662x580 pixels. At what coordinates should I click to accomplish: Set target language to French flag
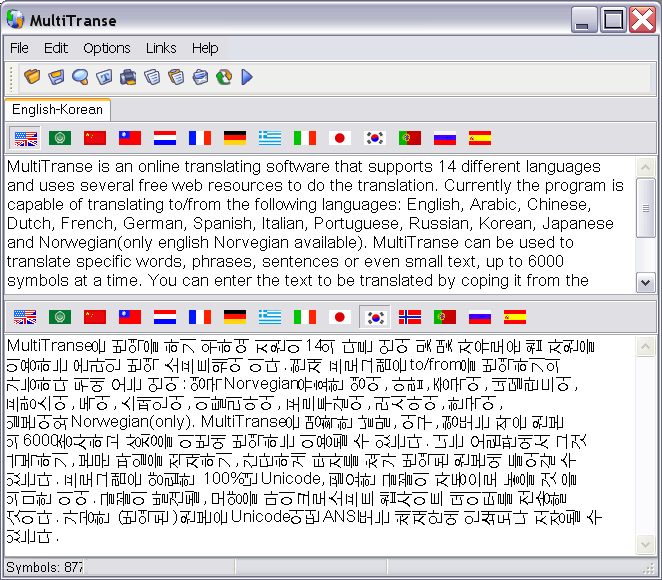coord(200,317)
